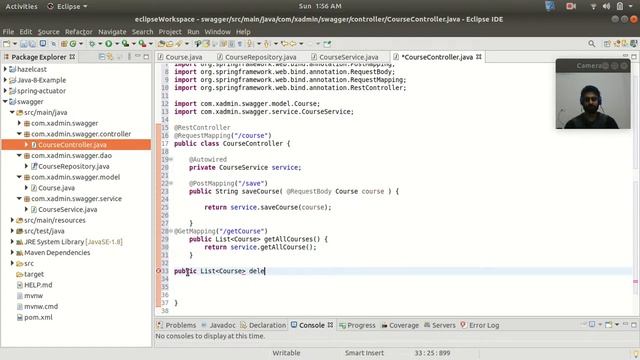Click the green Run button icon

109,44
